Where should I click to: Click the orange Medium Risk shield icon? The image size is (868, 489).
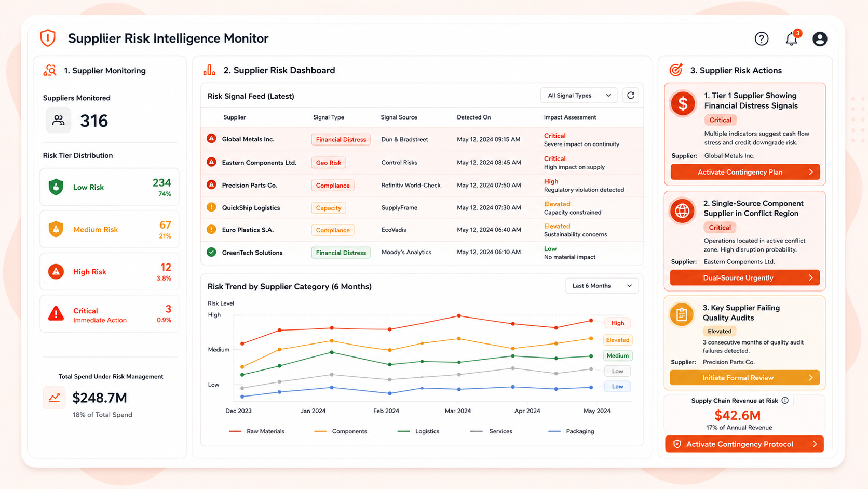click(56, 229)
